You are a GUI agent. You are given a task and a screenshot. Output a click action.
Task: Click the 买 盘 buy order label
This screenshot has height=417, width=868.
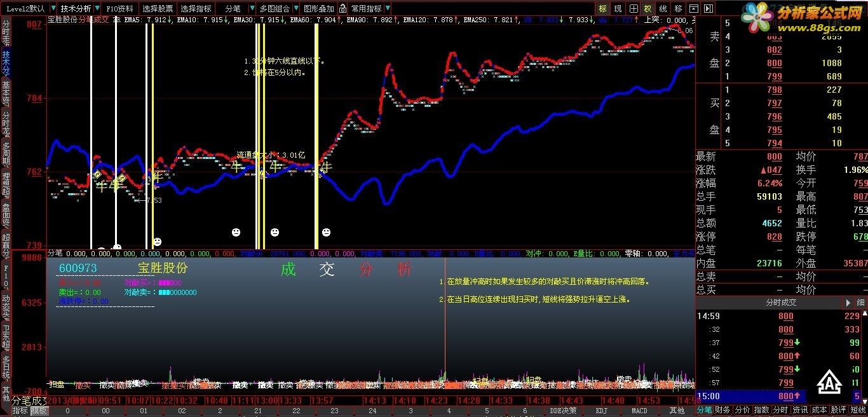715,116
